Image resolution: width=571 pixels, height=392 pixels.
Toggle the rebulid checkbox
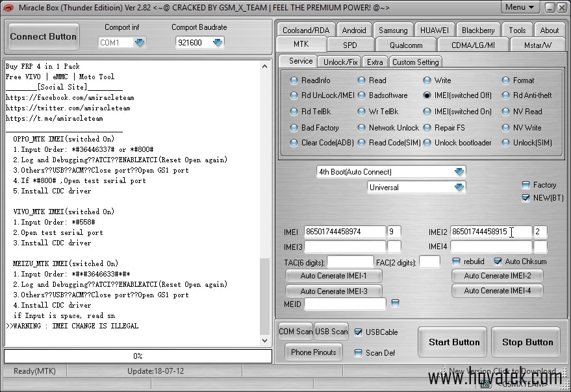[456, 262]
